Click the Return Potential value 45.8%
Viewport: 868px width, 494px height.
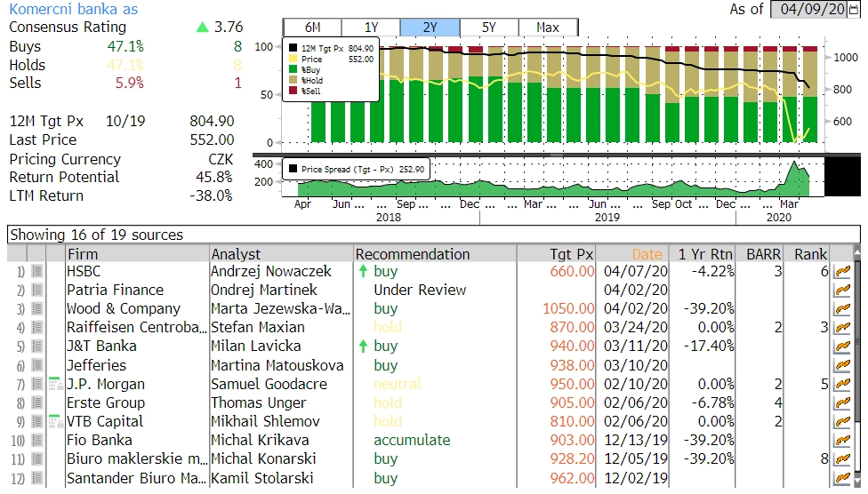click(213, 177)
